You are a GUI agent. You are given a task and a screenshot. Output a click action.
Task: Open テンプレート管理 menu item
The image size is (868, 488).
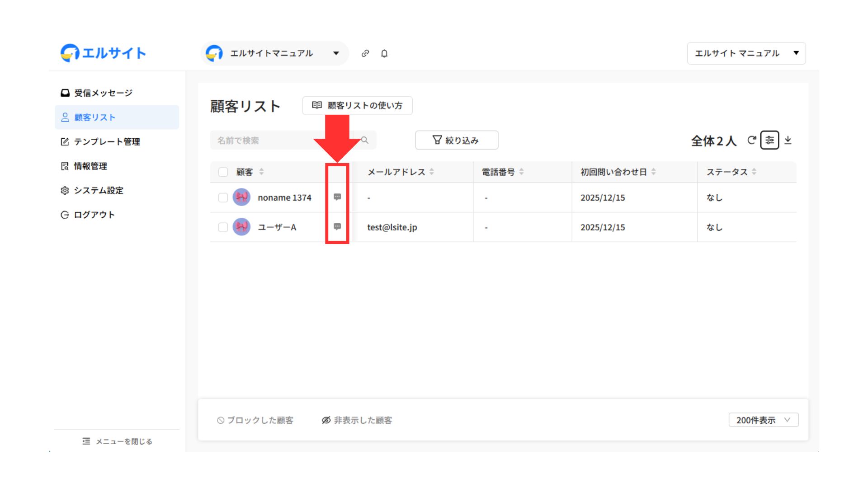(107, 142)
